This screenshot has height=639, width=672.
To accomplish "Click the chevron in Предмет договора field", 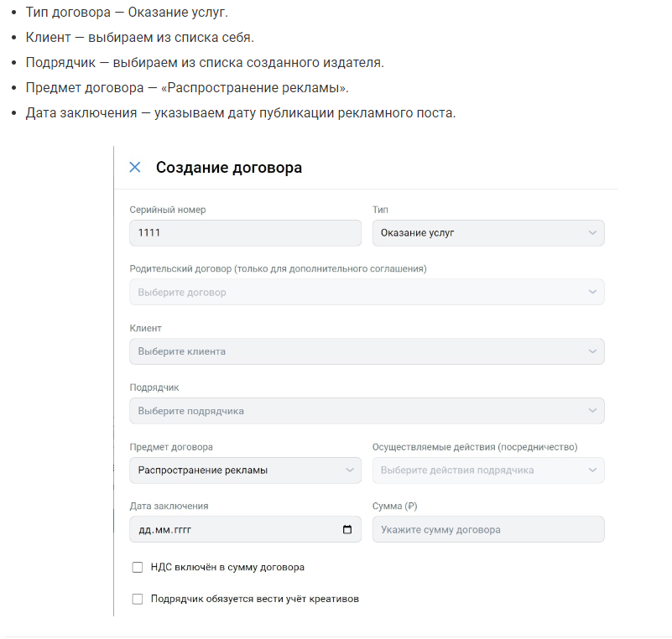I will 350,470.
